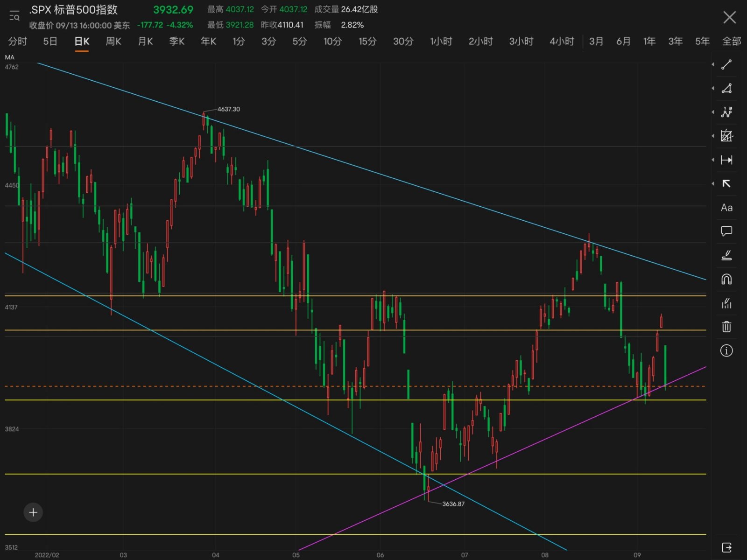Select the wave pattern drawing tool
Viewport: 747px width, 560px height.
point(726,112)
